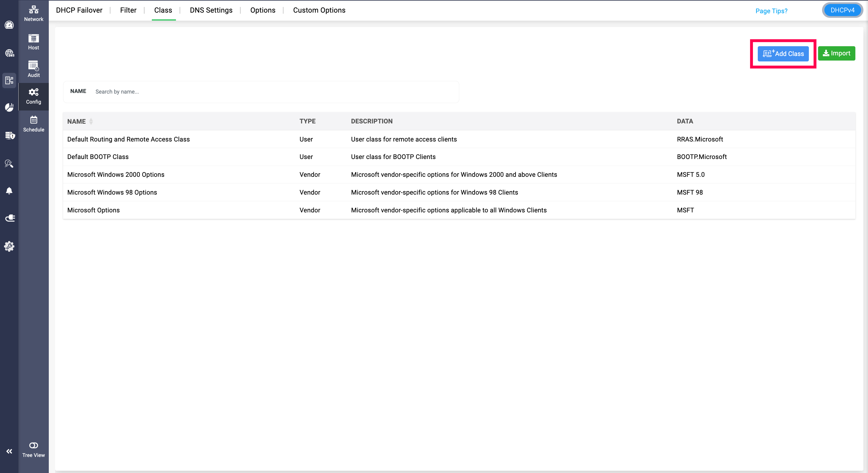Toggle the Tree View switch

click(x=33, y=445)
